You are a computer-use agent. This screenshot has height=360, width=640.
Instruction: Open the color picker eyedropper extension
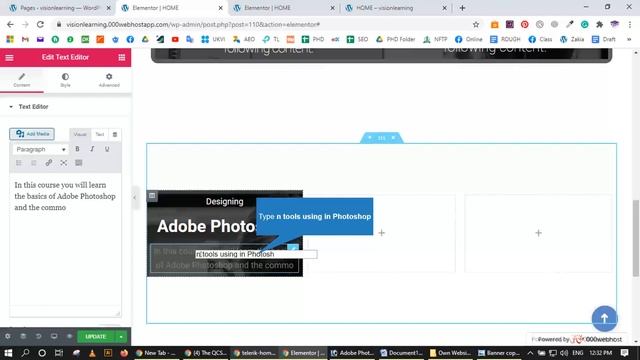pyautogui.click(x=569, y=24)
